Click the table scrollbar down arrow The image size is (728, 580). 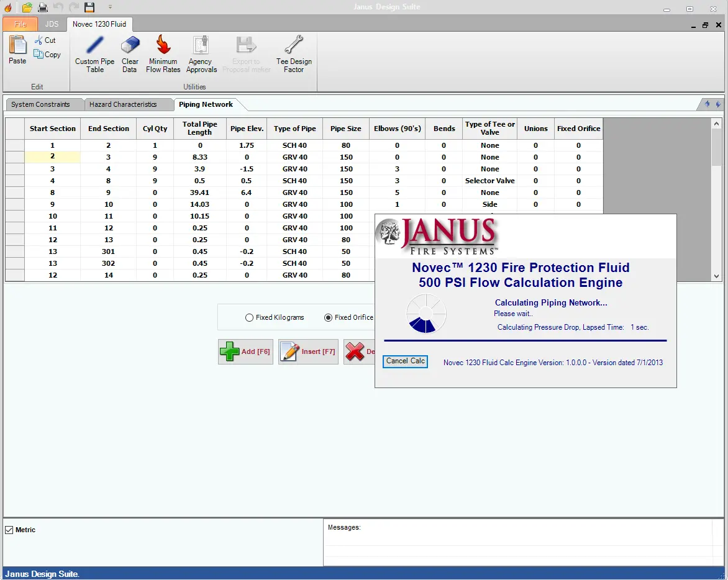pyautogui.click(x=716, y=276)
